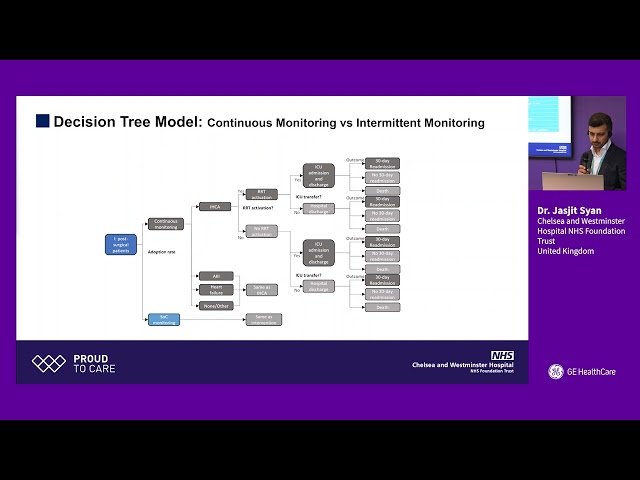Click the IHCA box in the tree
Image resolution: width=640 pixels, height=480 pixels.
[x=215, y=206]
